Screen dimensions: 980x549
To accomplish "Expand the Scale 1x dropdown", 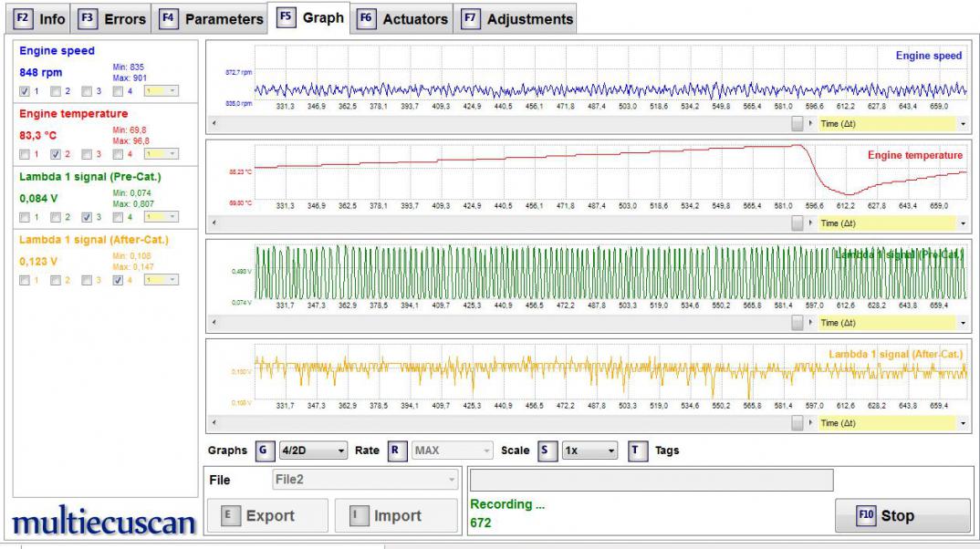I will [589, 451].
